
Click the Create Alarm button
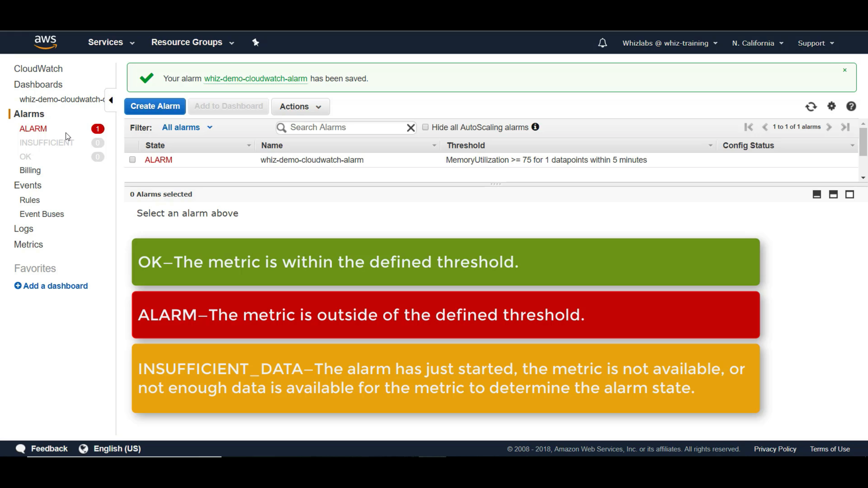coord(155,106)
